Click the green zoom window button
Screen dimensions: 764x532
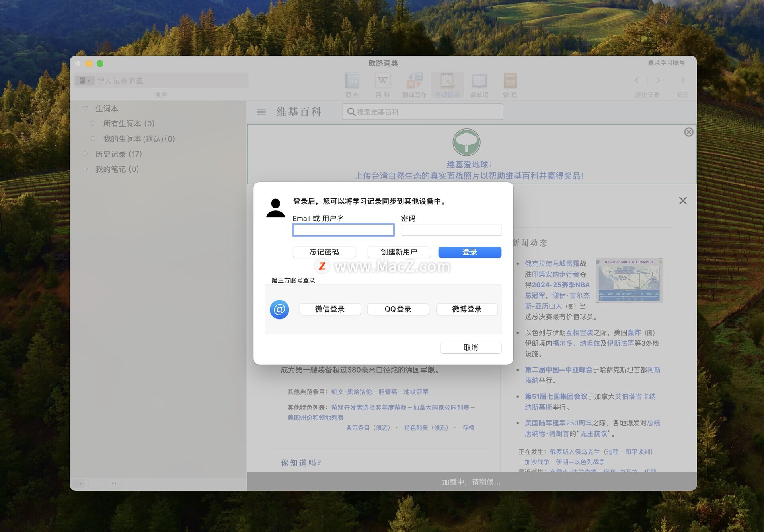(x=100, y=64)
